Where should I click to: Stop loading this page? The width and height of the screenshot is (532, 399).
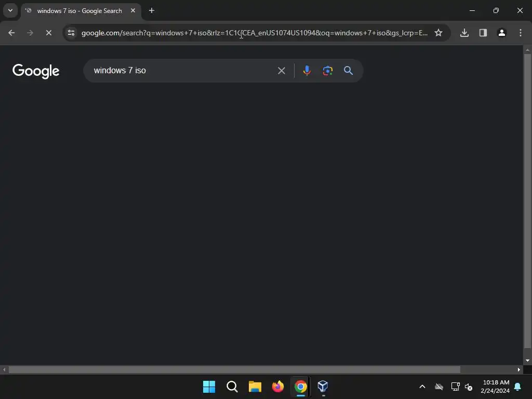48,33
